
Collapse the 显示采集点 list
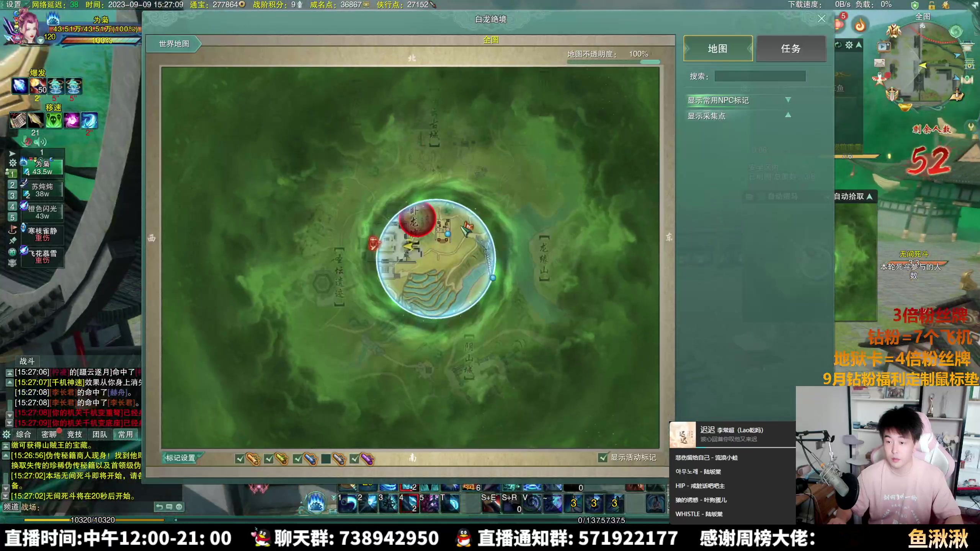788,115
